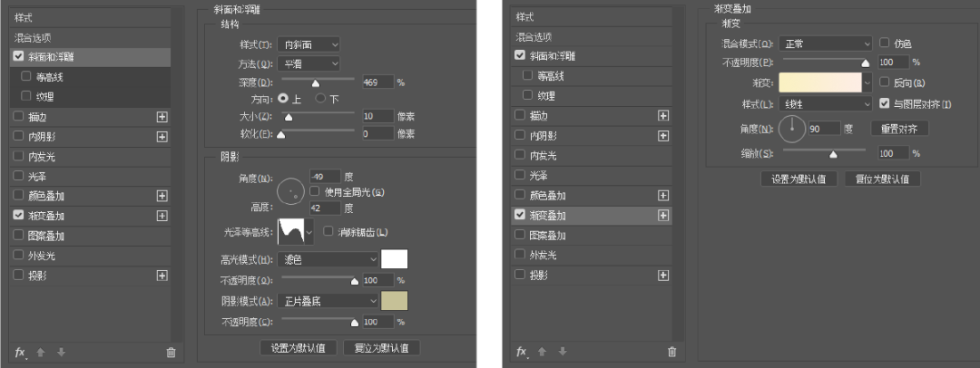Click the plus icon beside 投影 in right dialog

click(663, 275)
